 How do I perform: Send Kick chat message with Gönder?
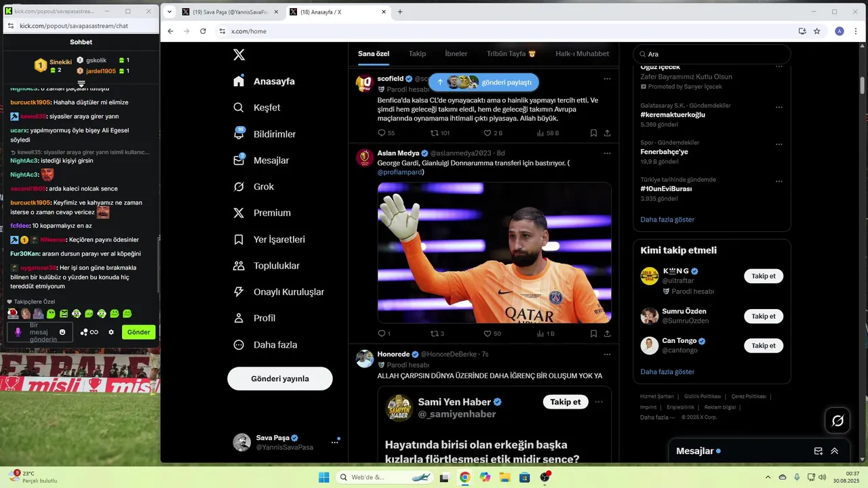pyautogui.click(x=138, y=332)
